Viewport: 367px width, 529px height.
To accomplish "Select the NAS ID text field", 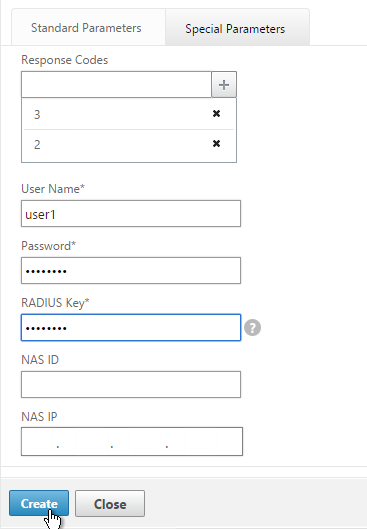I will click(131, 385).
